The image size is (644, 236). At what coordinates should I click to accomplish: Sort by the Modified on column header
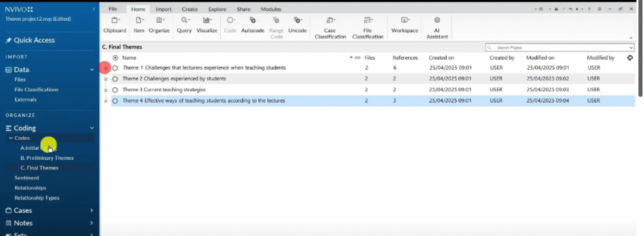[540, 58]
